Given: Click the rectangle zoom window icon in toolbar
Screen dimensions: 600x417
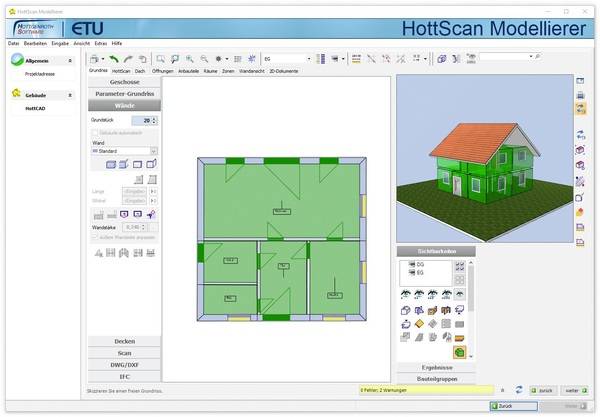Looking at the screenshot, I should coord(160,59).
